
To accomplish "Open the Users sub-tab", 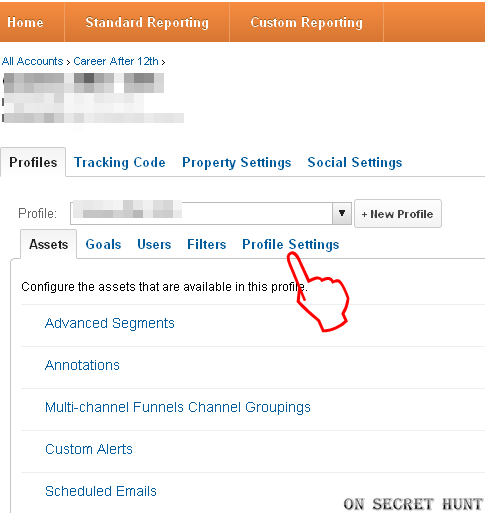I will coord(154,244).
